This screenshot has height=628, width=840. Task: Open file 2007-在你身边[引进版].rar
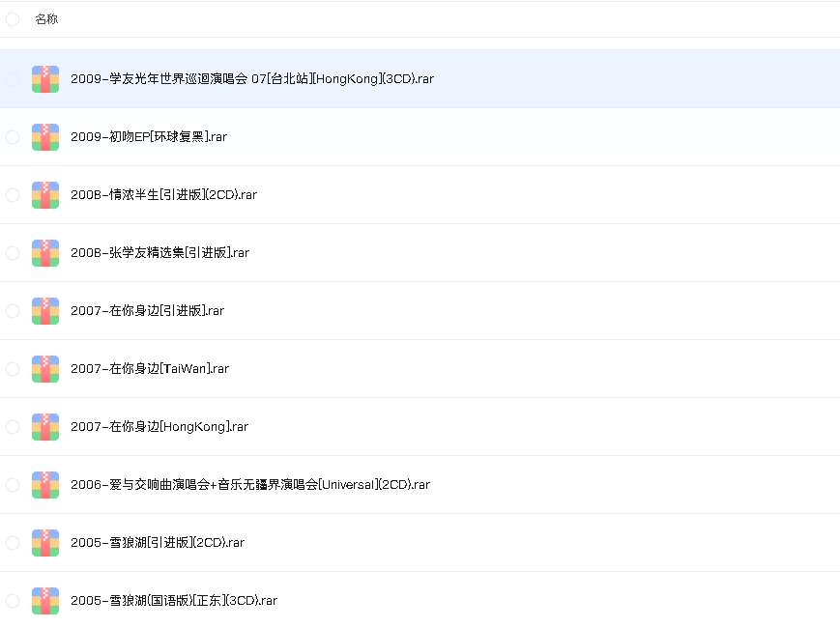147,310
